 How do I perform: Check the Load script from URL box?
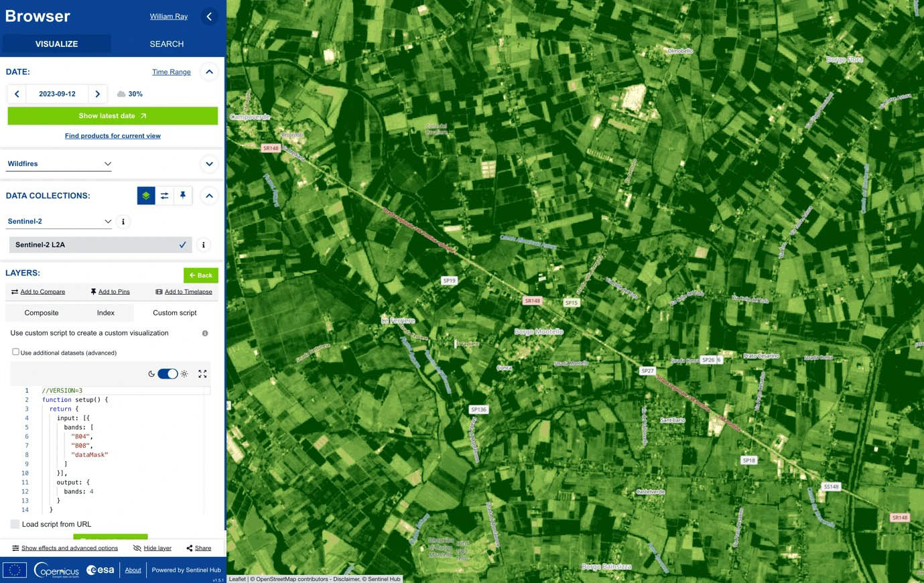tap(15, 524)
